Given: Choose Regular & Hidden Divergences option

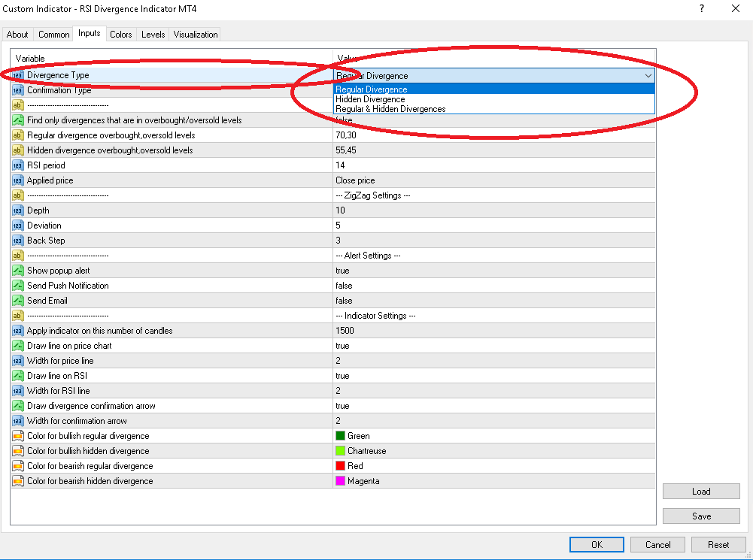Looking at the screenshot, I should [494, 109].
